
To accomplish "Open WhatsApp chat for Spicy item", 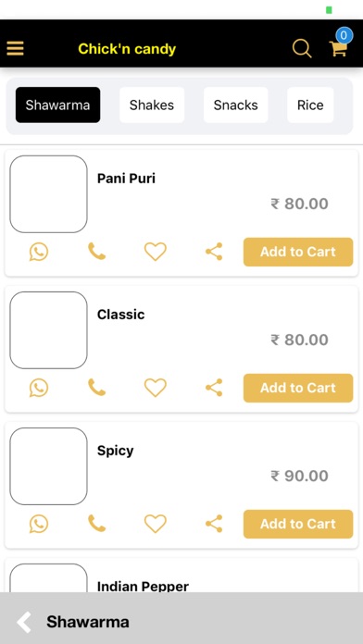I will [39, 524].
